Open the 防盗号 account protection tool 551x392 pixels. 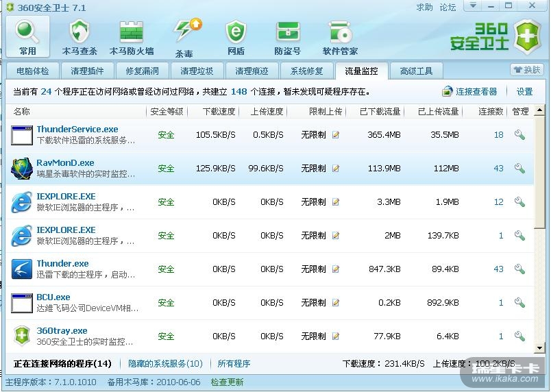(287, 37)
